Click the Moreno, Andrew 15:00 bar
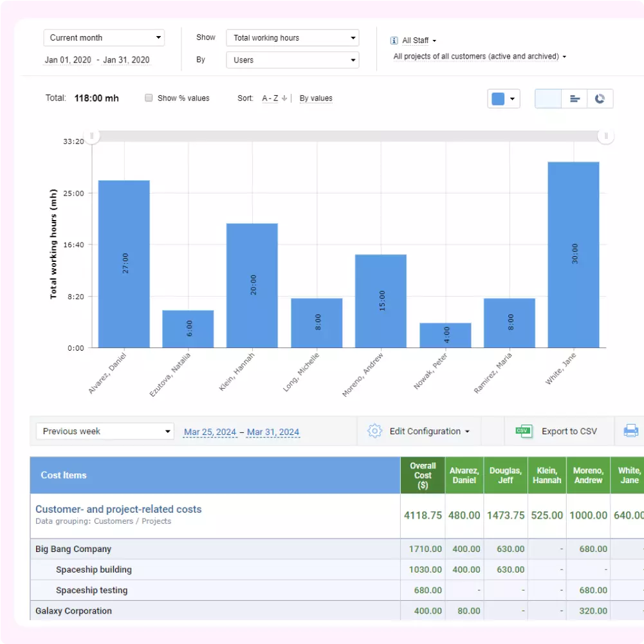This screenshot has height=644, width=644. tap(381, 301)
